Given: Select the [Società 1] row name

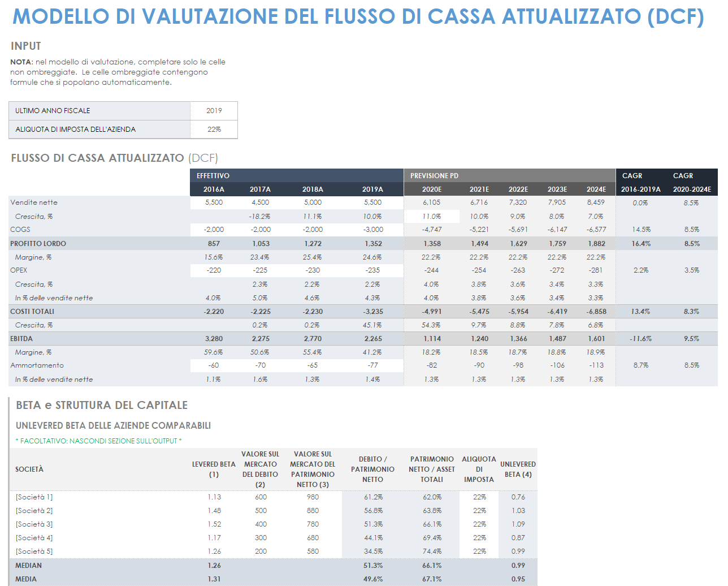Looking at the screenshot, I should click(x=34, y=497).
